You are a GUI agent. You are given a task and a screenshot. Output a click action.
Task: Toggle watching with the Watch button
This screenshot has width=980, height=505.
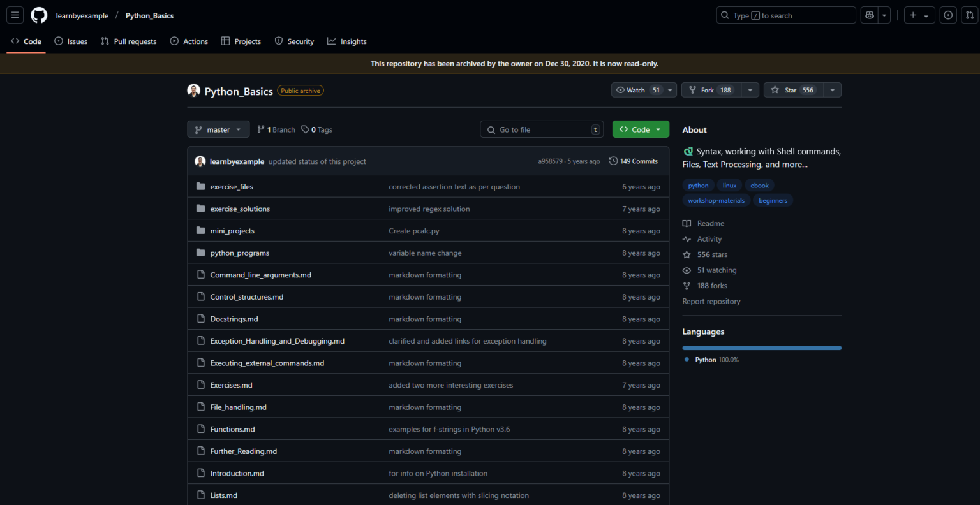638,89
